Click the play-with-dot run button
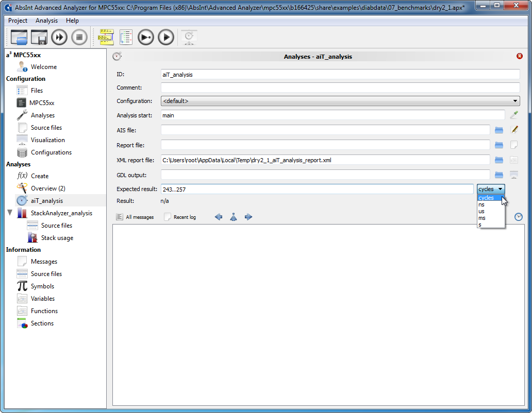532x413 pixels. pos(146,37)
